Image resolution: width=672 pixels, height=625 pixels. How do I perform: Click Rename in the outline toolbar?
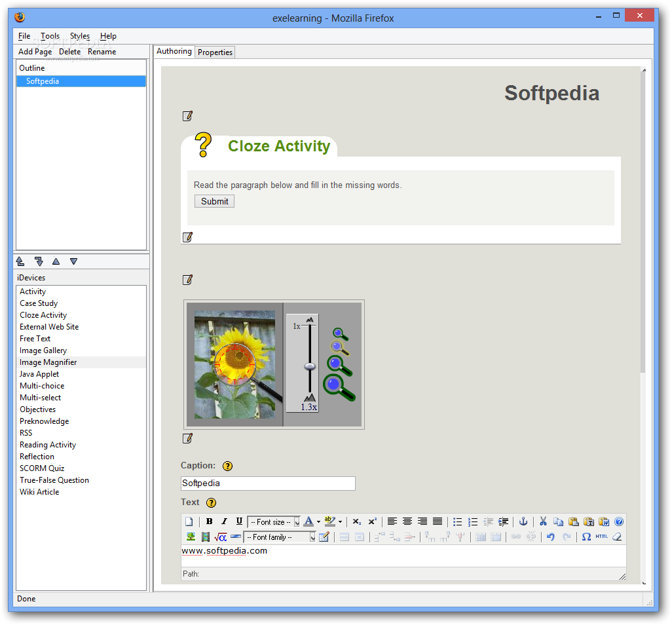[x=102, y=52]
